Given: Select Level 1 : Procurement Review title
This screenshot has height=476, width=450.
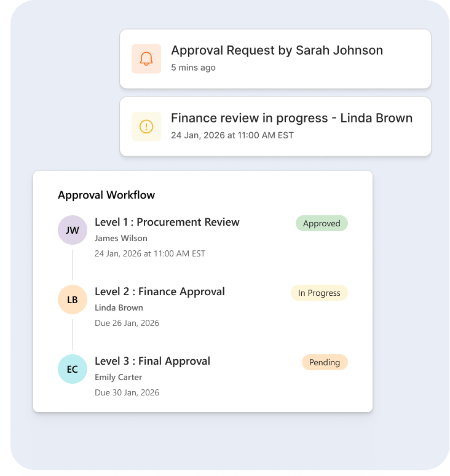Looking at the screenshot, I should tap(167, 222).
